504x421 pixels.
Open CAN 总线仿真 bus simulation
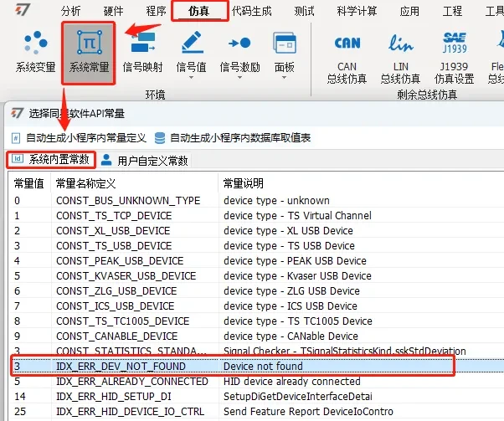coord(347,58)
